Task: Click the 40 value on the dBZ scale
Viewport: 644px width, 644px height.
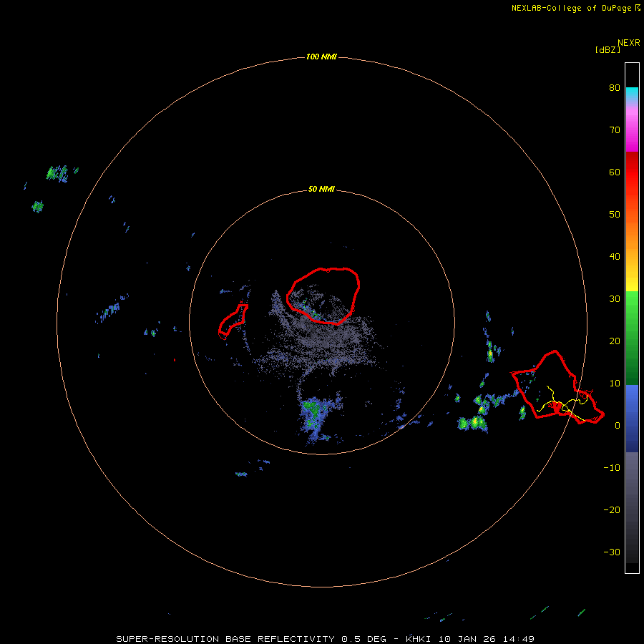Action: coord(615,257)
